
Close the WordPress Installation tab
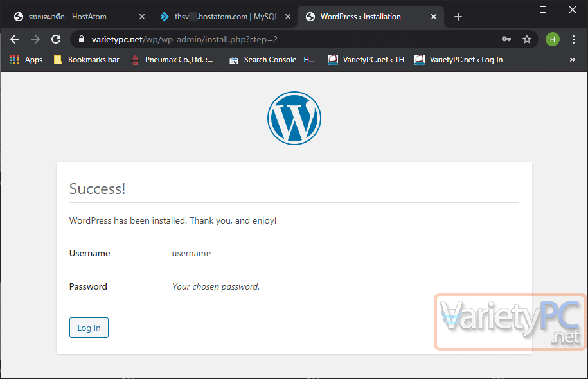coord(434,17)
